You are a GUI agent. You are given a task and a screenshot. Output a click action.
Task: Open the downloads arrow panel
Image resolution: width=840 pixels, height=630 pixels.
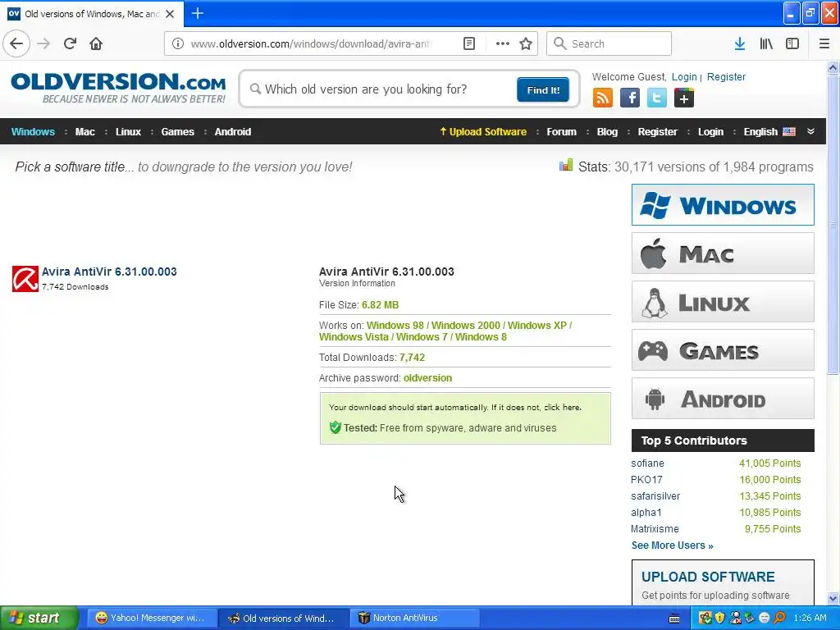coord(740,43)
